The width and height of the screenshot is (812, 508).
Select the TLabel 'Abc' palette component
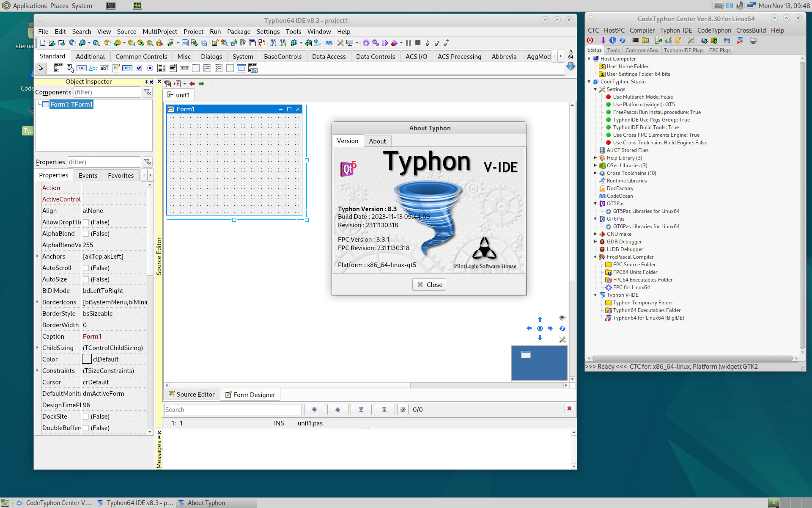point(93,68)
